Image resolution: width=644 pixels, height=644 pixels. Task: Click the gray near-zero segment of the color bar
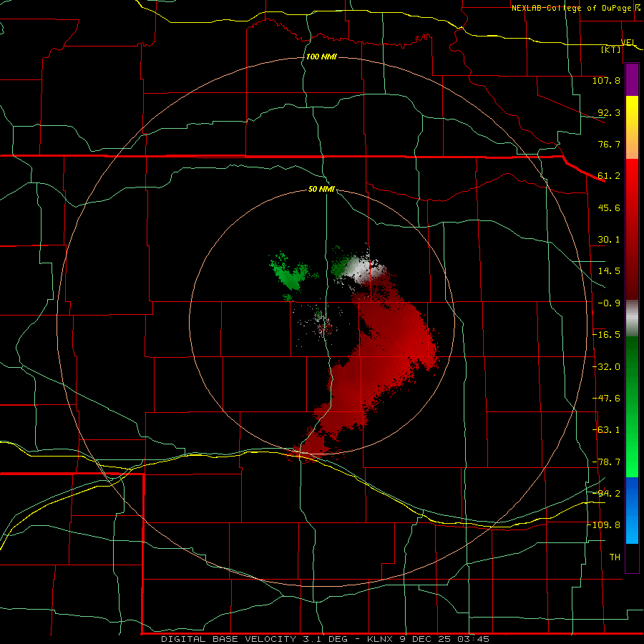click(632, 318)
